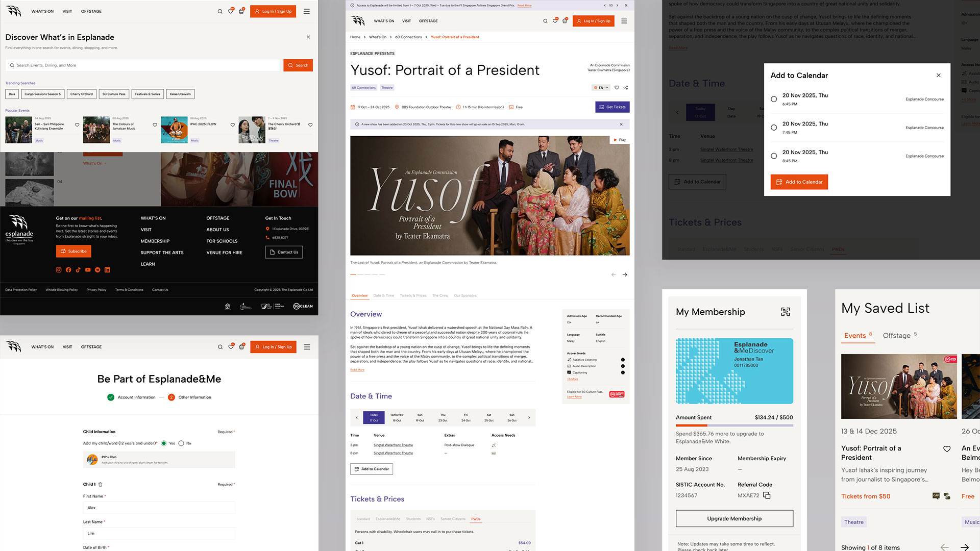Select the Senior Citizens ticket price tab
The width and height of the screenshot is (980, 551).
coord(453,519)
